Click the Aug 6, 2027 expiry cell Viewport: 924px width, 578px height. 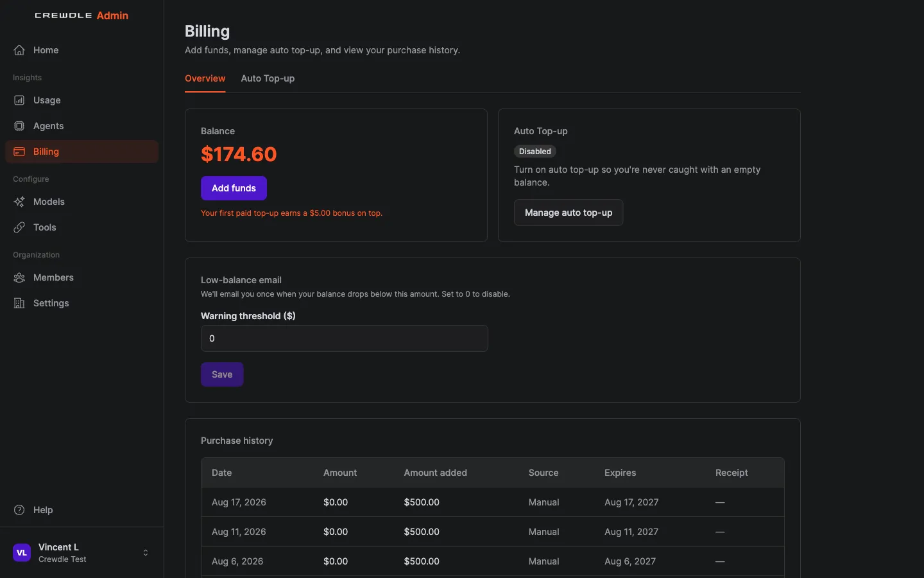[x=630, y=561]
